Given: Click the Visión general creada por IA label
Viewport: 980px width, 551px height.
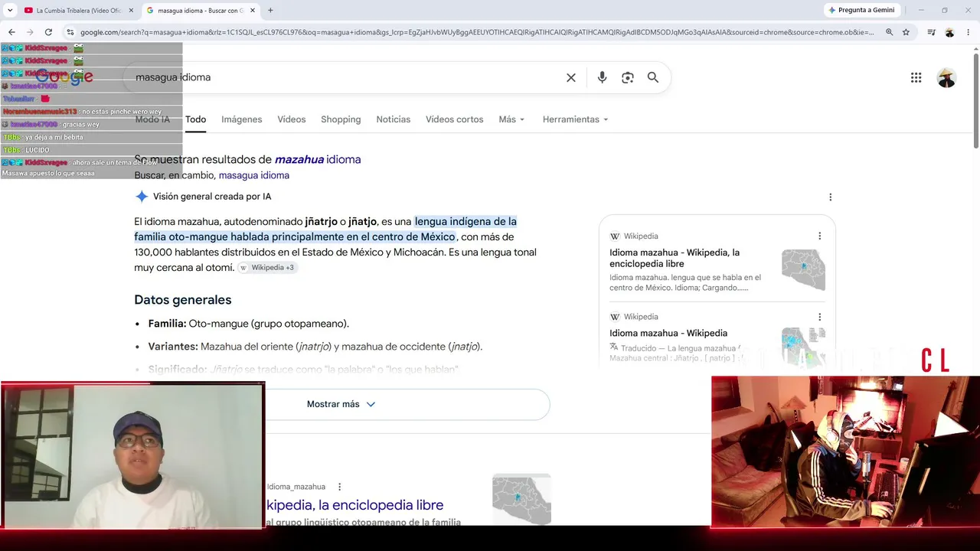Looking at the screenshot, I should 212,197.
